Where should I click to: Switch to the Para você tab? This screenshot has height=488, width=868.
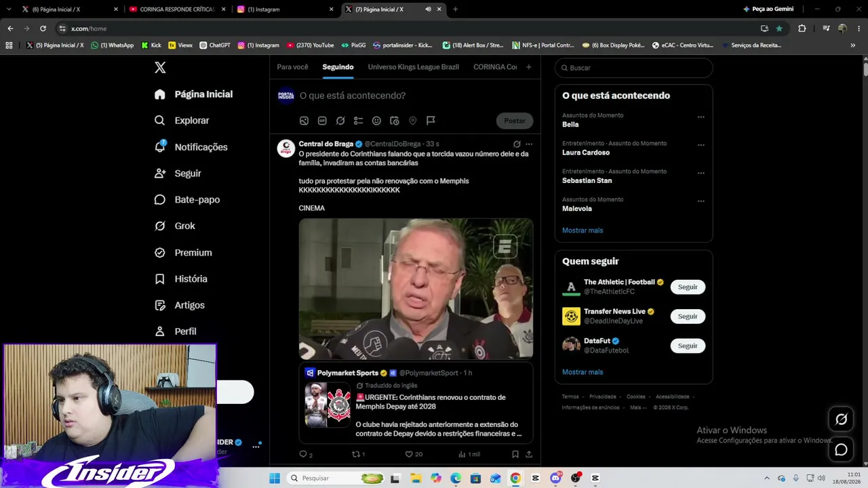pyautogui.click(x=292, y=67)
